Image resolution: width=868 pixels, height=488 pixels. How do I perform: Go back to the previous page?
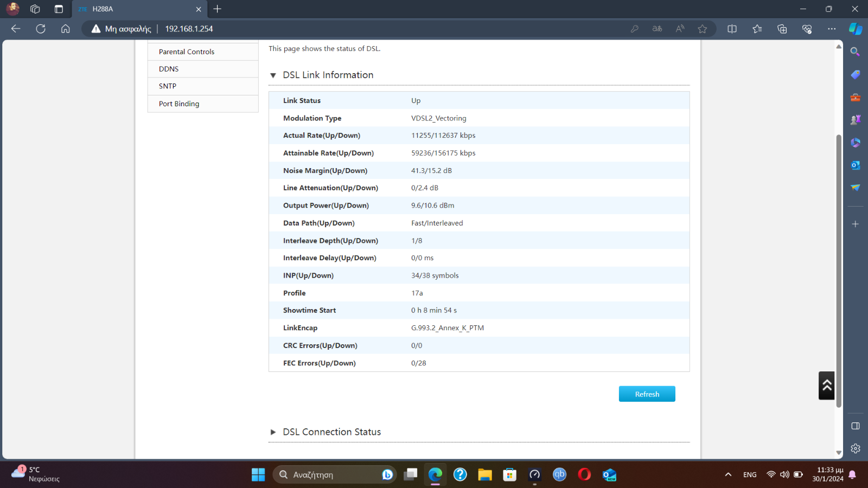pos(16,29)
